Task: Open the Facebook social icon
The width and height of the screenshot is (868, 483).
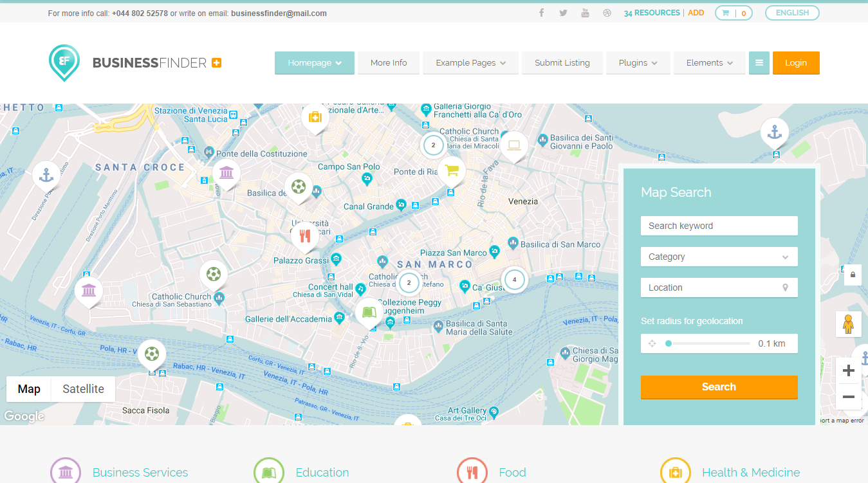Action: [542, 13]
